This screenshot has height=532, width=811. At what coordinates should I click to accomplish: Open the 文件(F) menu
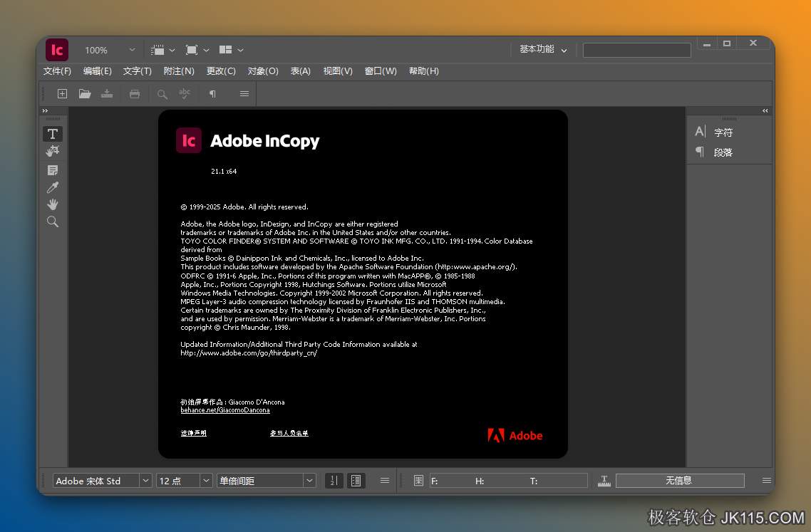[x=57, y=71]
